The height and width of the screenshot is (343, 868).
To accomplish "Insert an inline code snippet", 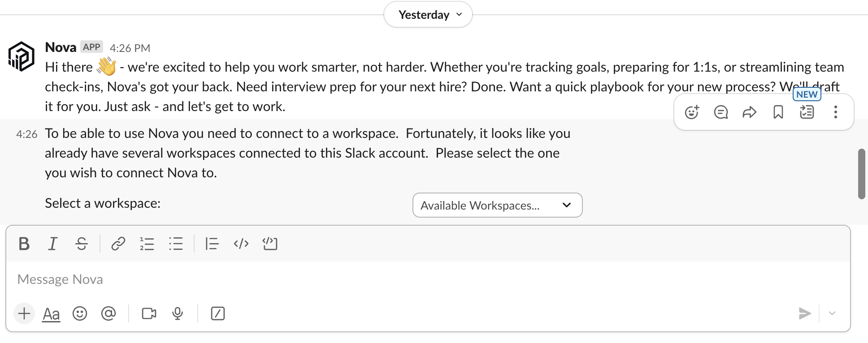I will tap(241, 244).
